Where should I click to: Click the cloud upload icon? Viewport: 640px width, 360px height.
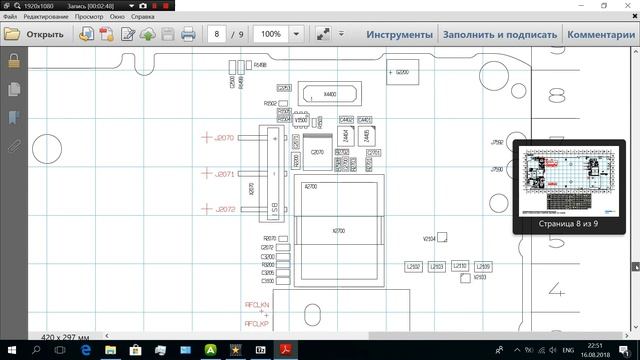pyautogui.click(x=147, y=34)
